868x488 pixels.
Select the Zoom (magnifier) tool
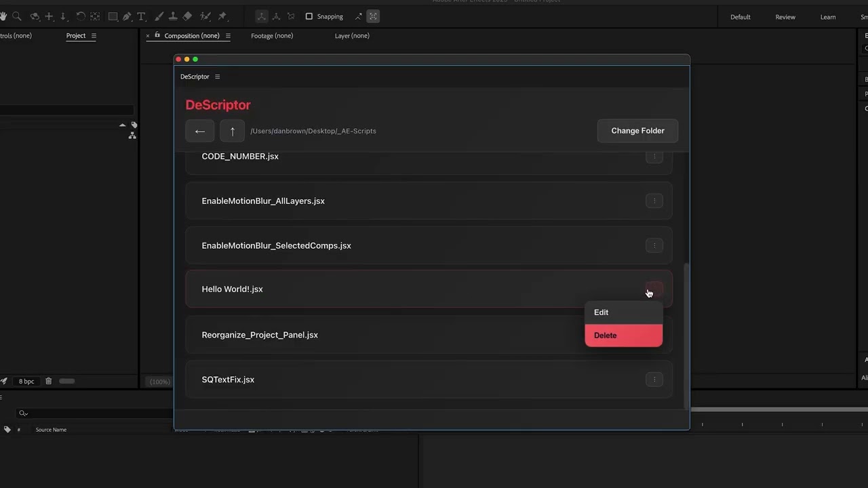coord(17,16)
